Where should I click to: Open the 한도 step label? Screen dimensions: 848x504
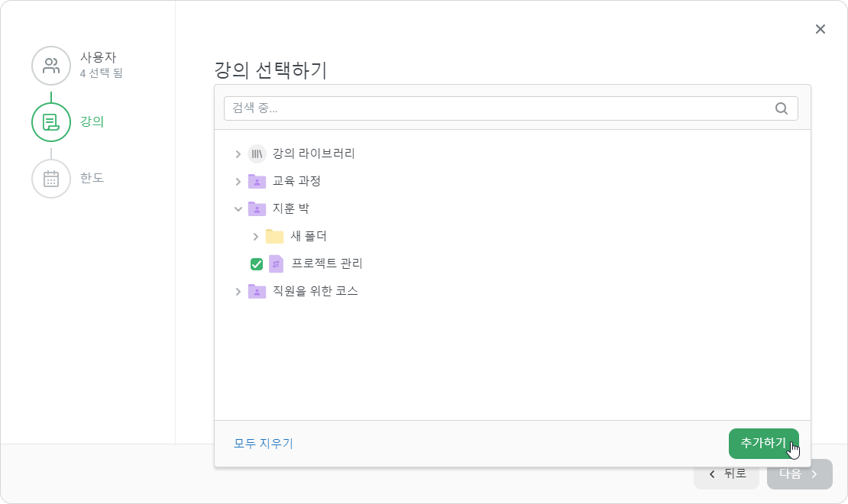(x=92, y=178)
